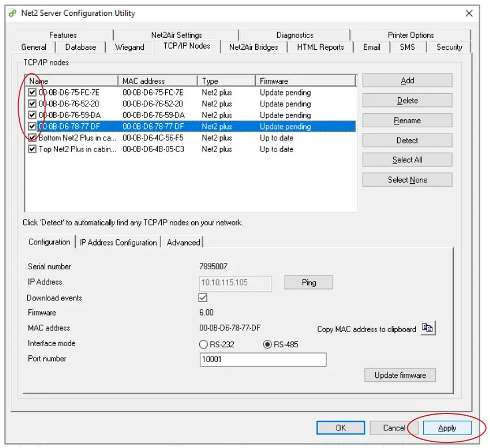This screenshot has height=448, width=490.
Task: Click the Add node button
Action: [x=407, y=80]
